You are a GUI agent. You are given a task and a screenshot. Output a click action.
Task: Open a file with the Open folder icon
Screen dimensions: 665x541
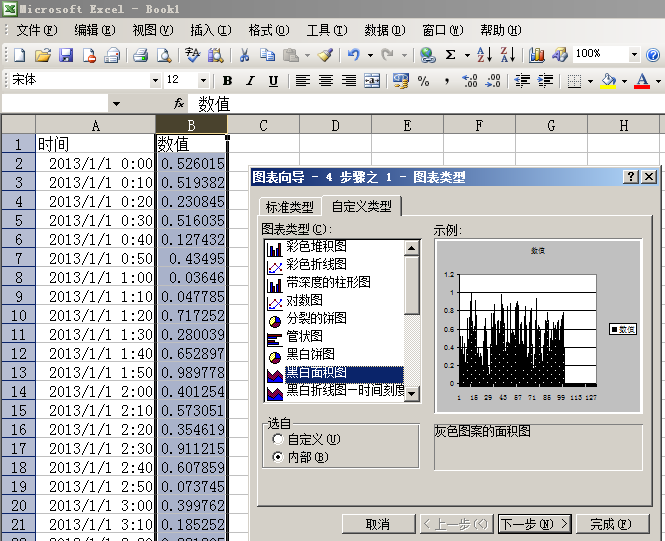click(x=43, y=55)
